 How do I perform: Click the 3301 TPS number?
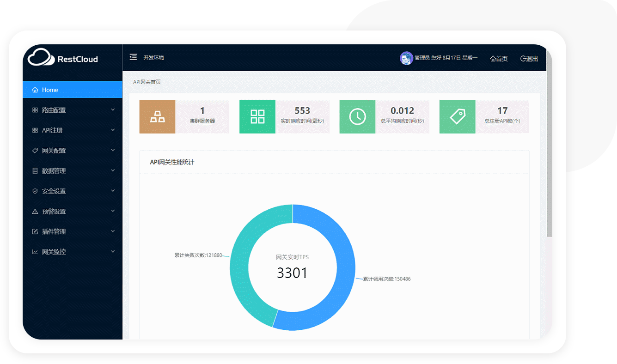[292, 273]
